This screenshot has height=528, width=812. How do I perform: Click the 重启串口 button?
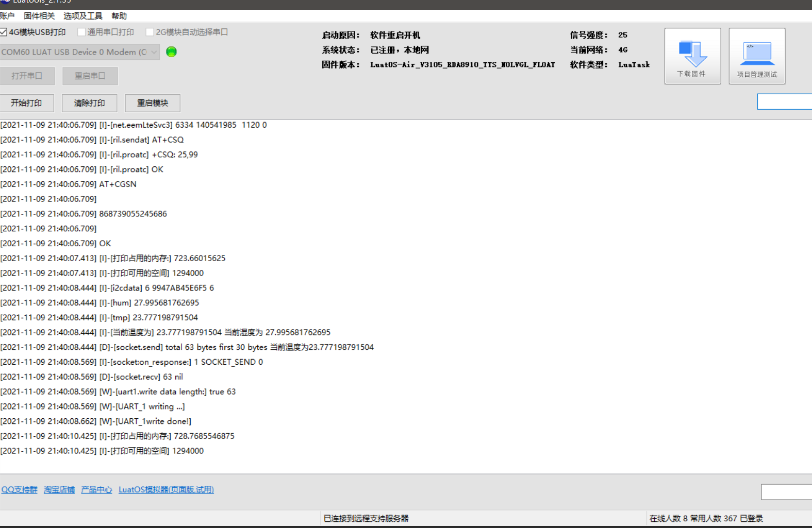pyautogui.click(x=90, y=76)
